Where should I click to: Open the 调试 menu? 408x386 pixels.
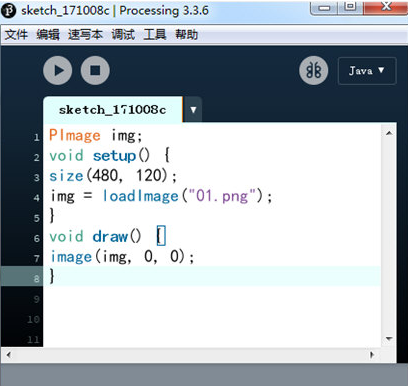point(123,34)
